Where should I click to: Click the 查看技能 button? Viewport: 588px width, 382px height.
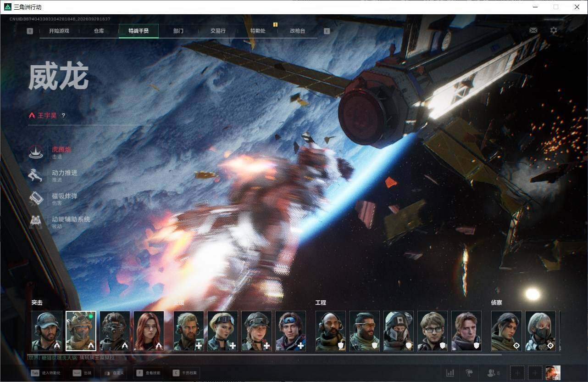[148, 373]
